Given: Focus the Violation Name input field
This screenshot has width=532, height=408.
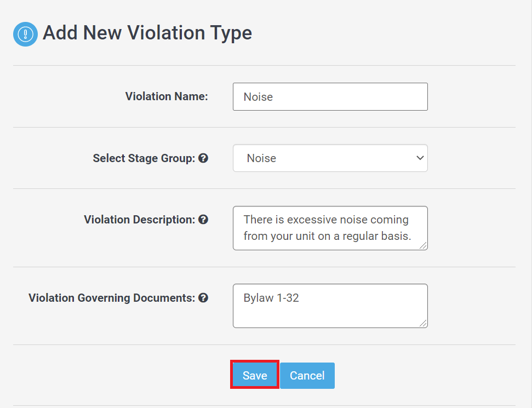Looking at the screenshot, I should pos(330,96).
